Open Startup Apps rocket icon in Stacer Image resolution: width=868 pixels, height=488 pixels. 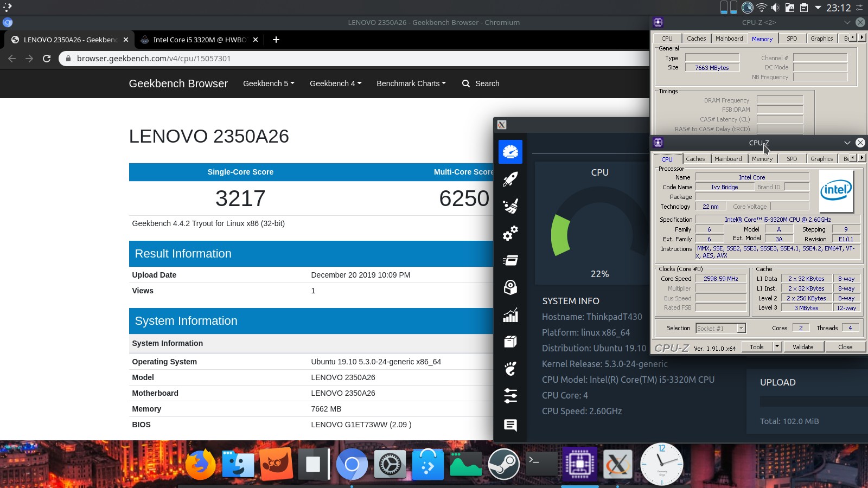(x=510, y=179)
